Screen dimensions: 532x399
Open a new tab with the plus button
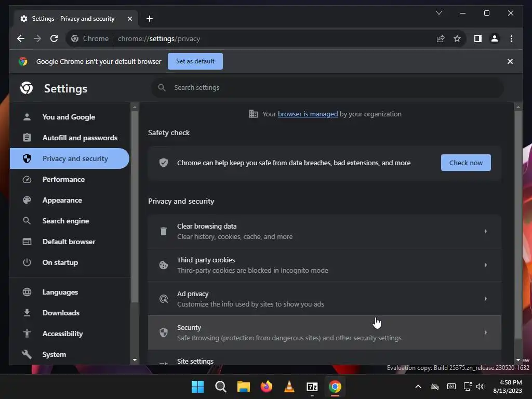pyautogui.click(x=149, y=19)
